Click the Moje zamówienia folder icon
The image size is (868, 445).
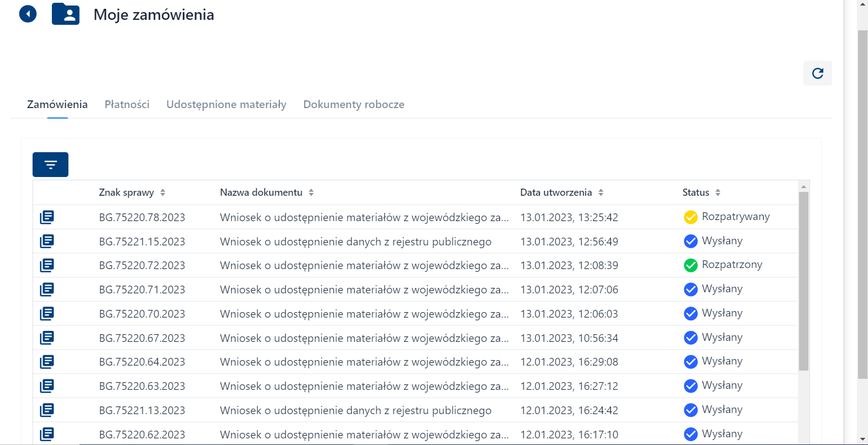(x=66, y=14)
